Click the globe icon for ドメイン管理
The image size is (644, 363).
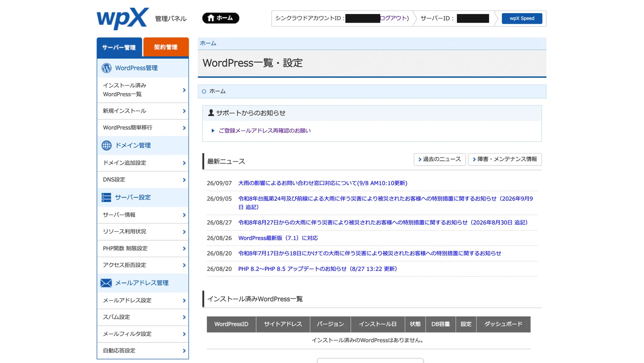tap(107, 145)
